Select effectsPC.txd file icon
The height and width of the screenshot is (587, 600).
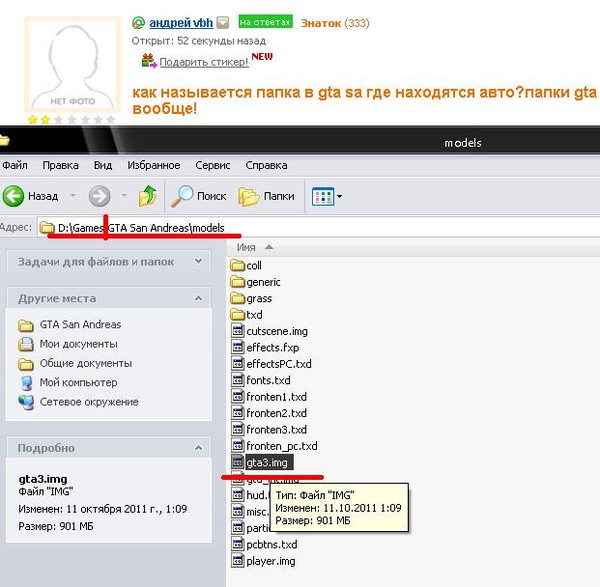pyautogui.click(x=238, y=363)
